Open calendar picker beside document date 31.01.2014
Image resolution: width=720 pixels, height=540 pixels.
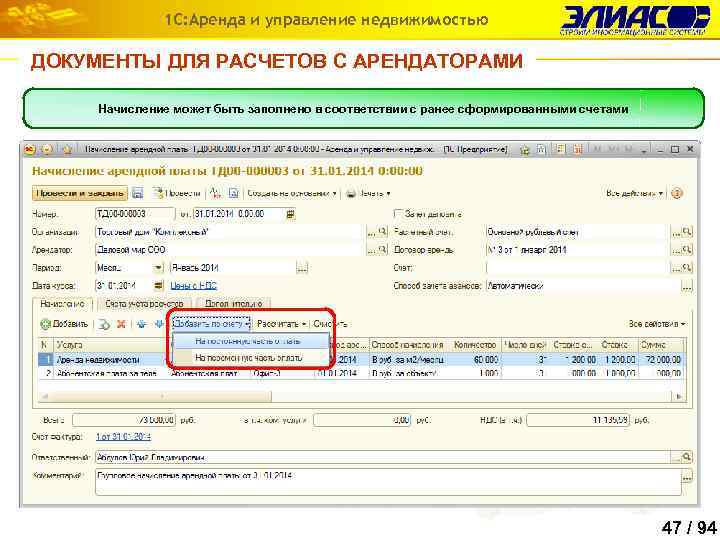[x=290, y=214]
